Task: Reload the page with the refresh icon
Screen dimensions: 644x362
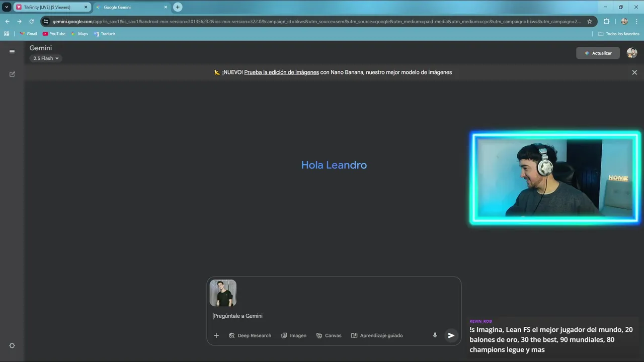Action: 32,22
